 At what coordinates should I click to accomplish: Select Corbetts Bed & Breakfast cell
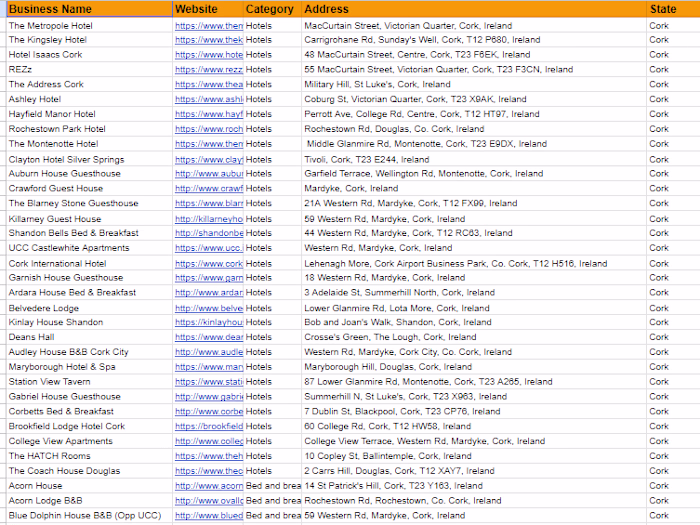tap(89, 412)
